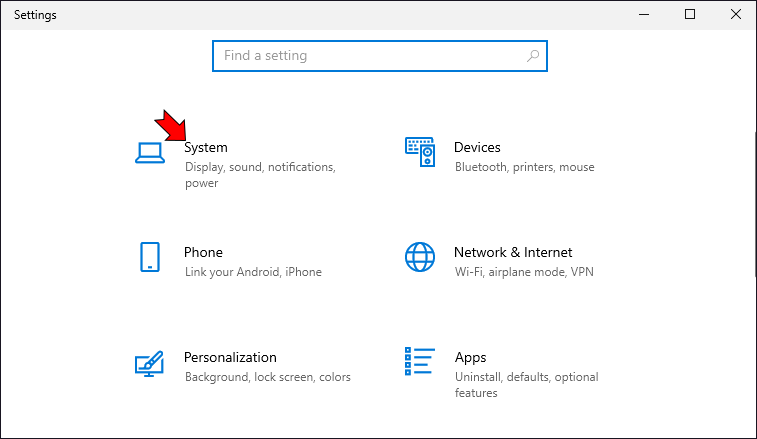The image size is (757, 439).
Task: Open the Apps category title
Action: (470, 357)
